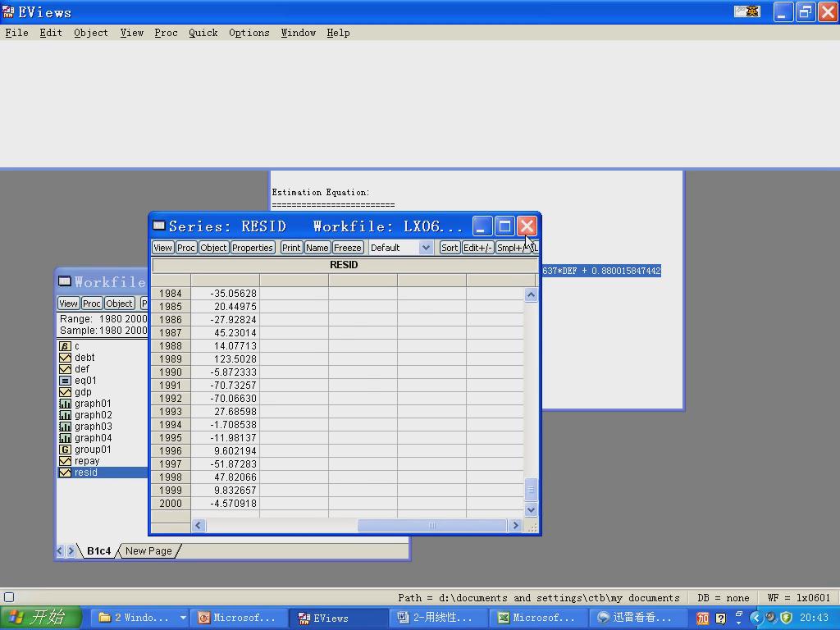This screenshot has height=630, width=840.
Task: Open Properties of the RESID series
Action: pyautogui.click(x=253, y=248)
